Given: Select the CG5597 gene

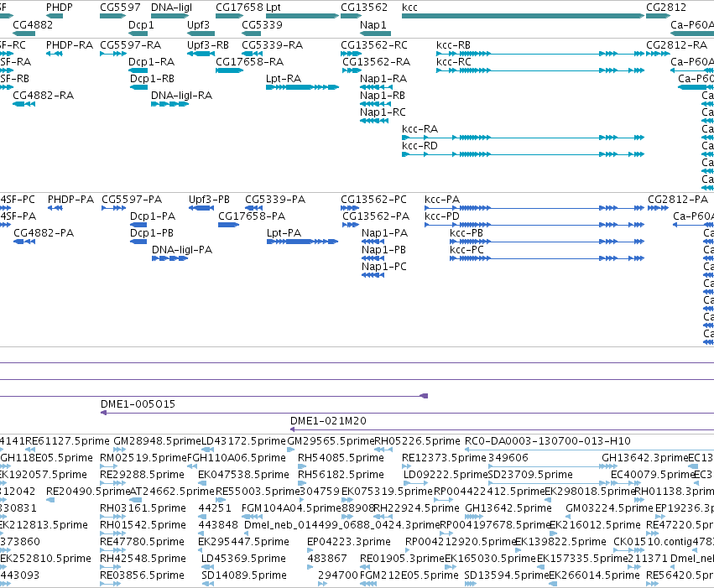Looking at the screenshot, I should point(113,16).
